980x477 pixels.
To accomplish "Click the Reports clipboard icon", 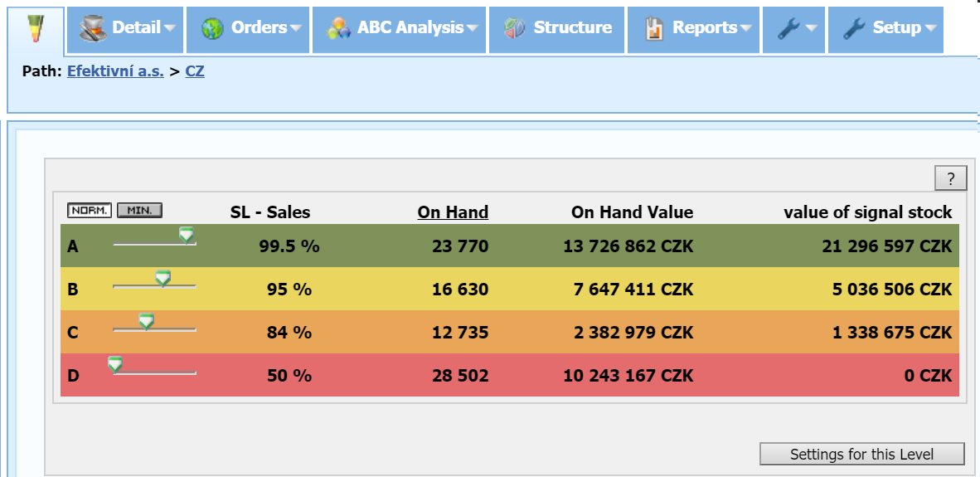I will pos(654,28).
